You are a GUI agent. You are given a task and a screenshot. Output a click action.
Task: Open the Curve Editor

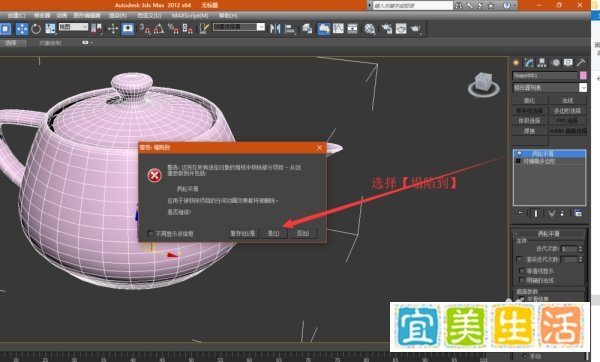338,29
